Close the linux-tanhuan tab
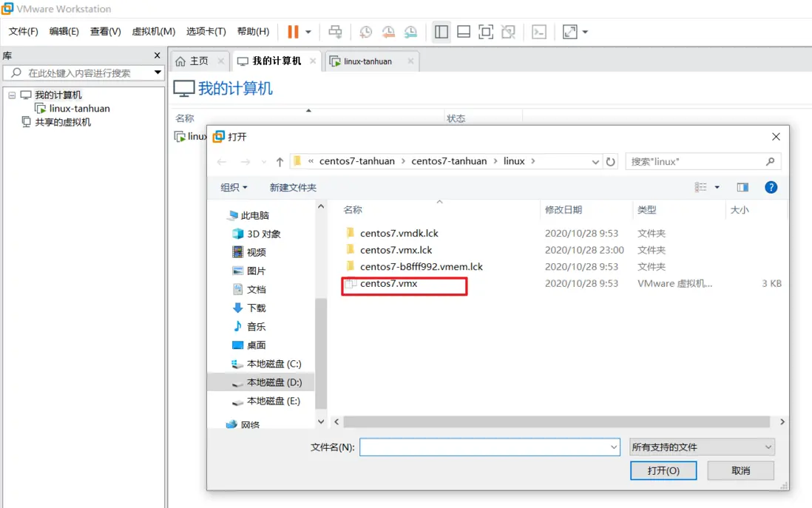The image size is (812, 508). point(410,61)
